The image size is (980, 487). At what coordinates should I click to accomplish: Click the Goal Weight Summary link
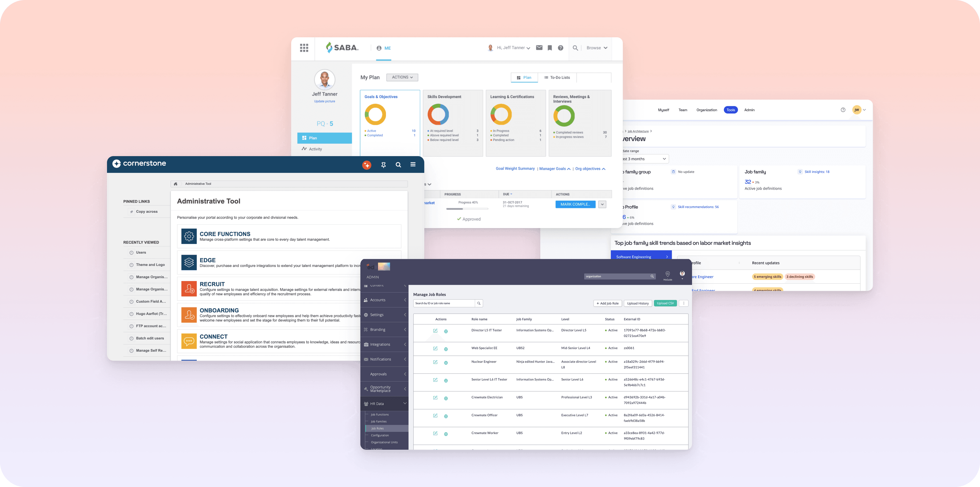(x=515, y=169)
